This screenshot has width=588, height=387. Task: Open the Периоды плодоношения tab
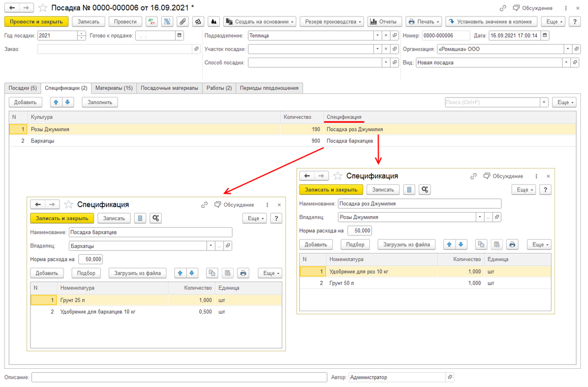point(269,88)
